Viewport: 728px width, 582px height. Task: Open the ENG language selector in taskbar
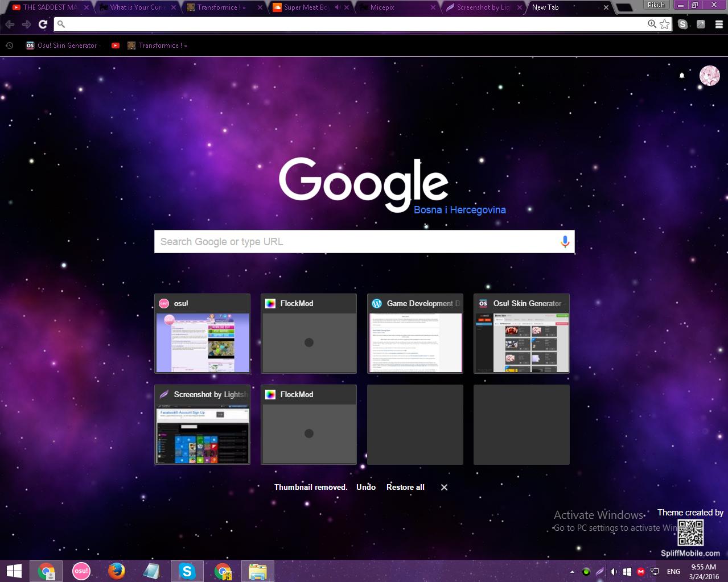pos(673,572)
